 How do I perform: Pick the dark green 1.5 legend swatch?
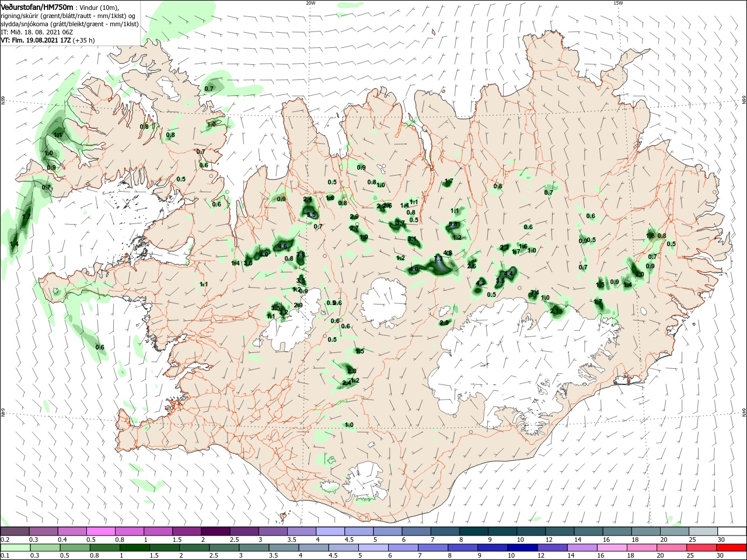coord(163,548)
